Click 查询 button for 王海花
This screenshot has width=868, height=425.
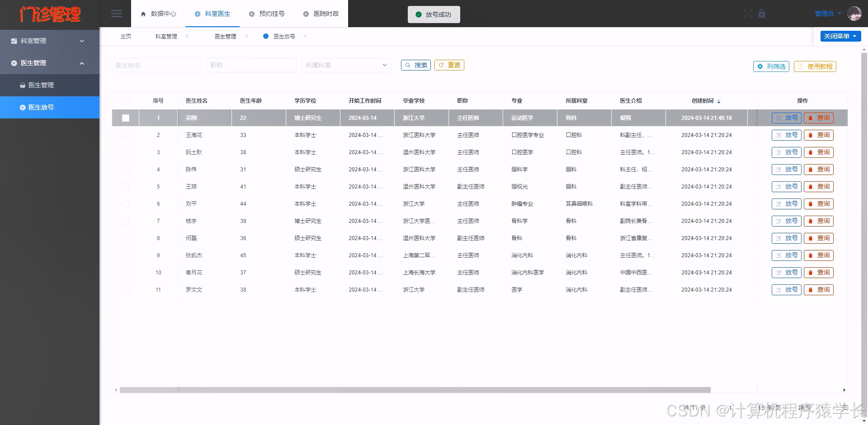818,135
